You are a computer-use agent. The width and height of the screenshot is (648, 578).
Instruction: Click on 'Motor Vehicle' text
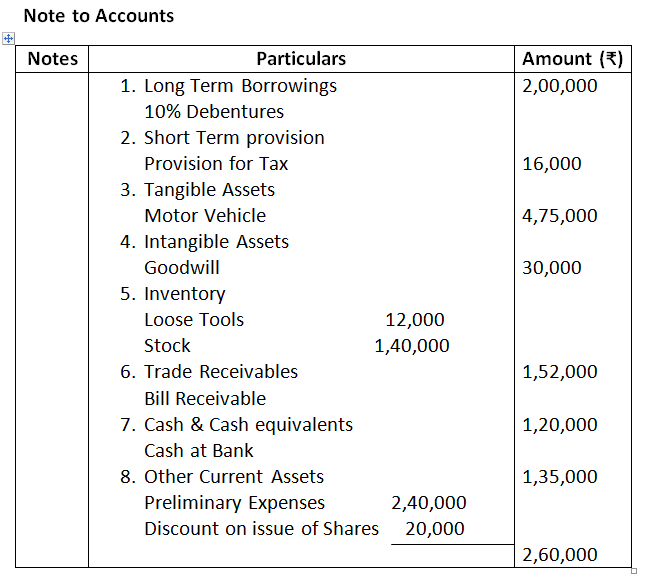click(x=205, y=216)
